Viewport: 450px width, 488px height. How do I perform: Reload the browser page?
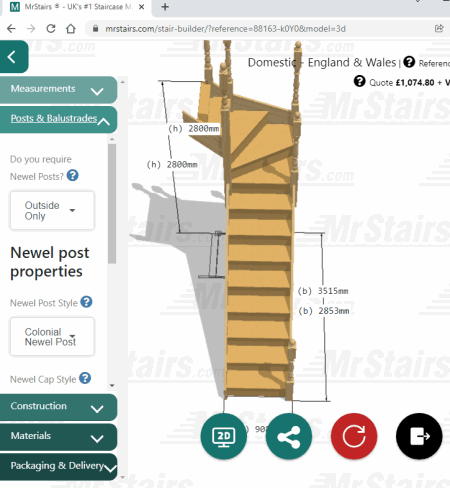click(51, 29)
